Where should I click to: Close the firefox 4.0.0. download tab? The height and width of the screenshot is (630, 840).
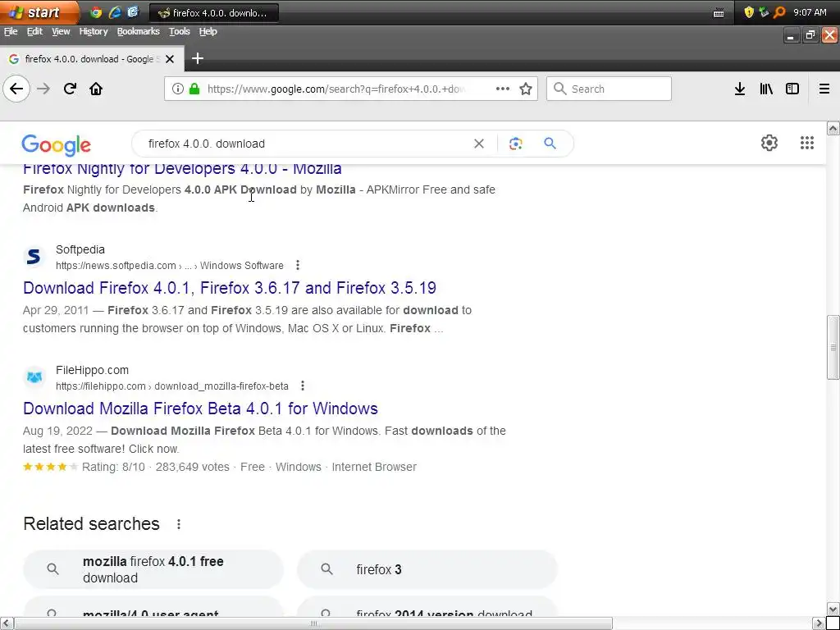[x=170, y=59]
